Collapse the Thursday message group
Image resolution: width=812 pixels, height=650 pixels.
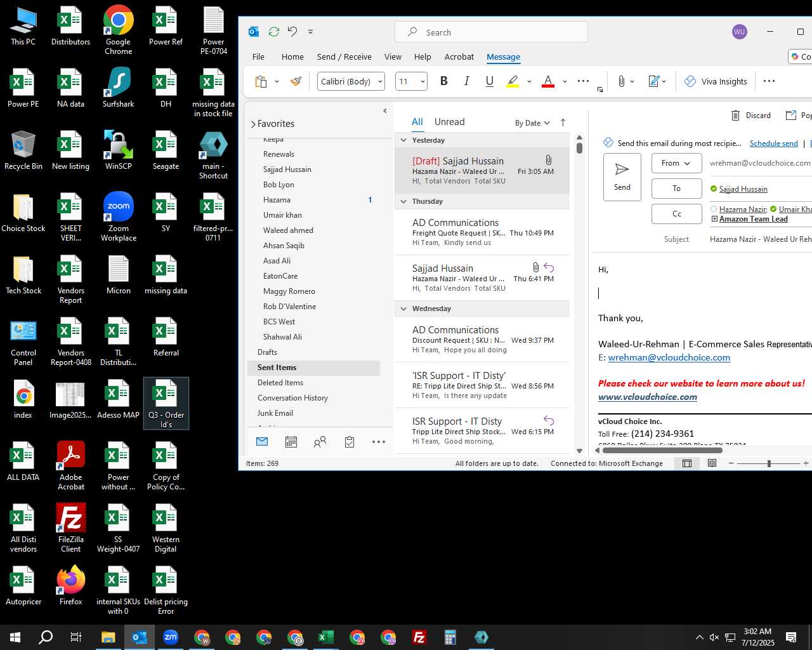coord(403,201)
